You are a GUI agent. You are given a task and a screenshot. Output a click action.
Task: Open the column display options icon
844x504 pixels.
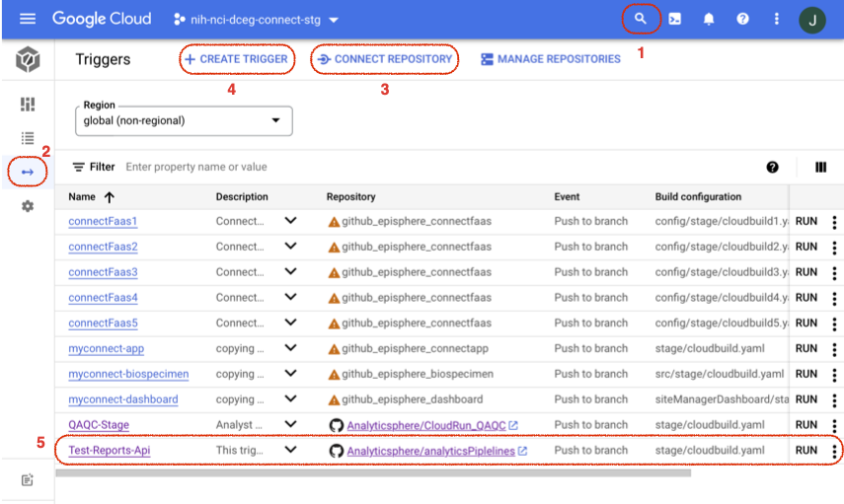(x=820, y=168)
